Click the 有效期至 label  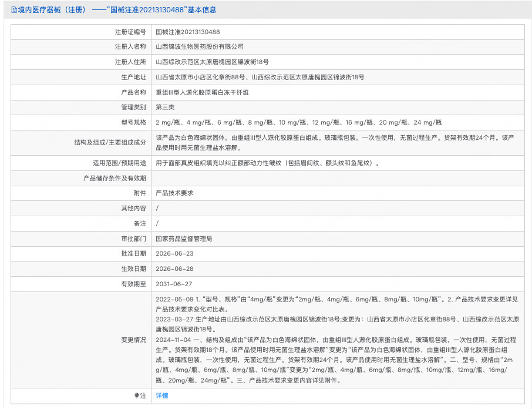[134, 284]
